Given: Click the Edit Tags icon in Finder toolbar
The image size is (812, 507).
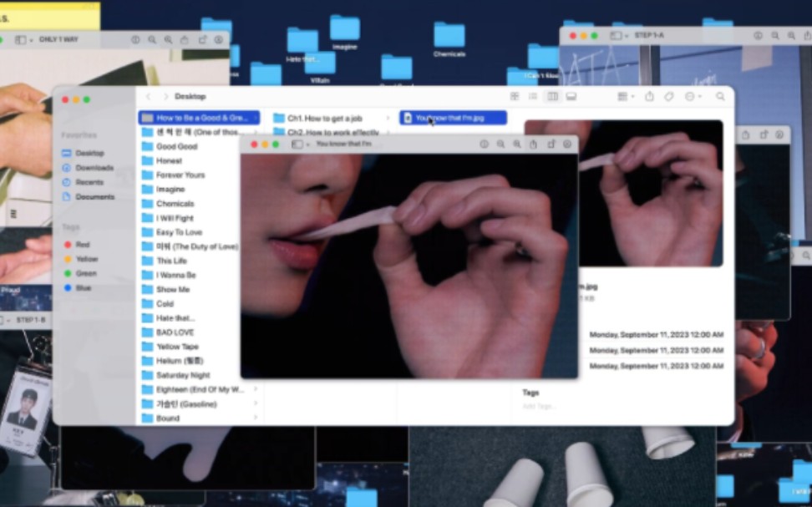Looking at the screenshot, I should 669,97.
